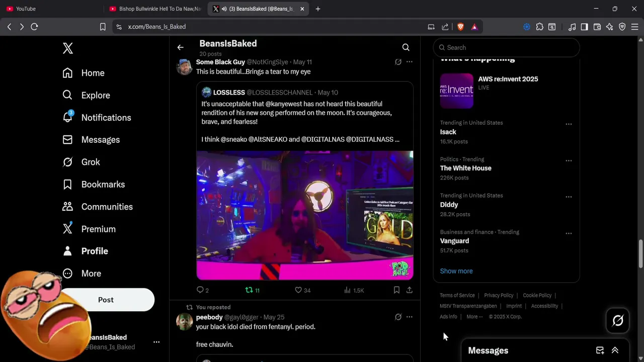
Task: Open Brave VPN shield icon
Action: click(x=622, y=27)
